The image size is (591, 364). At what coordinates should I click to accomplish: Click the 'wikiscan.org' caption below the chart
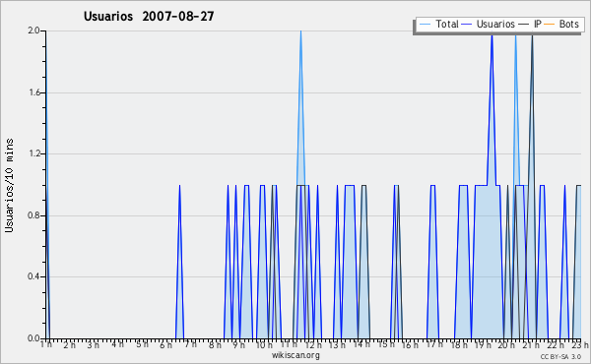pos(295,355)
